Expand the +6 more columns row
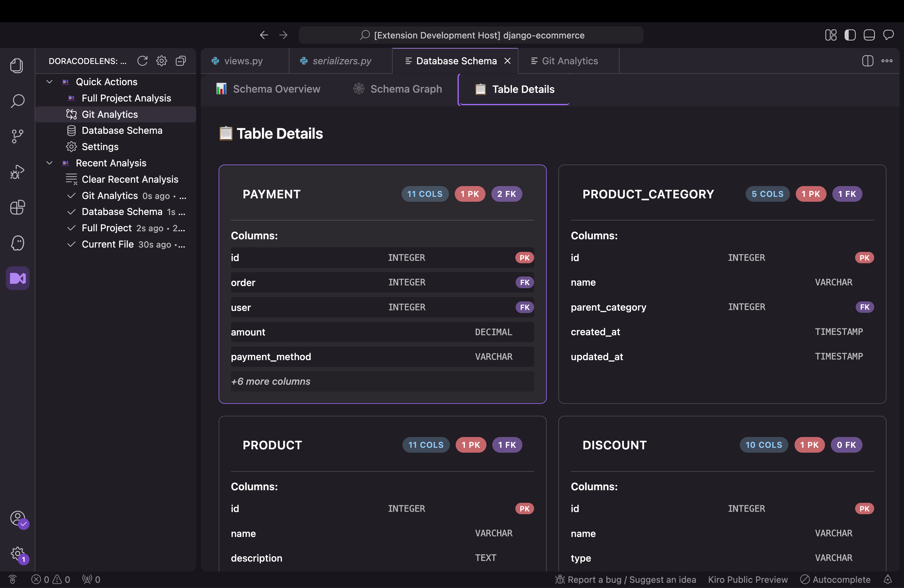Screen dimensions: 904x588 pyautogui.click(x=271, y=381)
